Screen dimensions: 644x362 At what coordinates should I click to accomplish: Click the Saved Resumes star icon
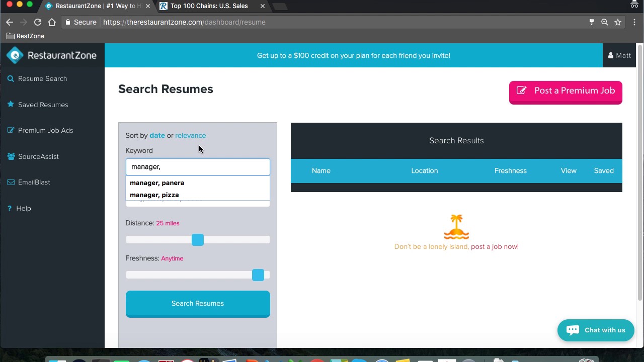11,105
